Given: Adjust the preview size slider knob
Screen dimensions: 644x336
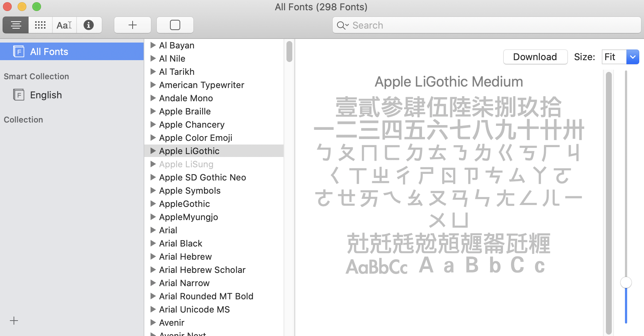Looking at the screenshot, I should pos(626,282).
